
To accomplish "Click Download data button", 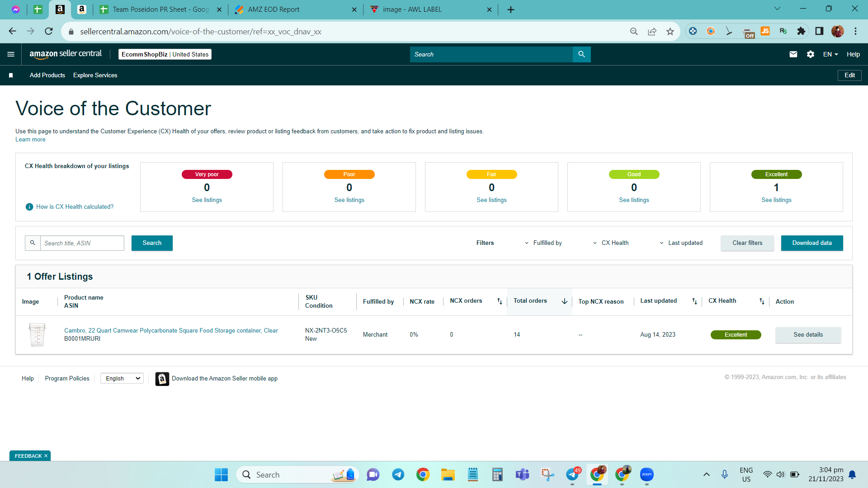I will point(812,243).
